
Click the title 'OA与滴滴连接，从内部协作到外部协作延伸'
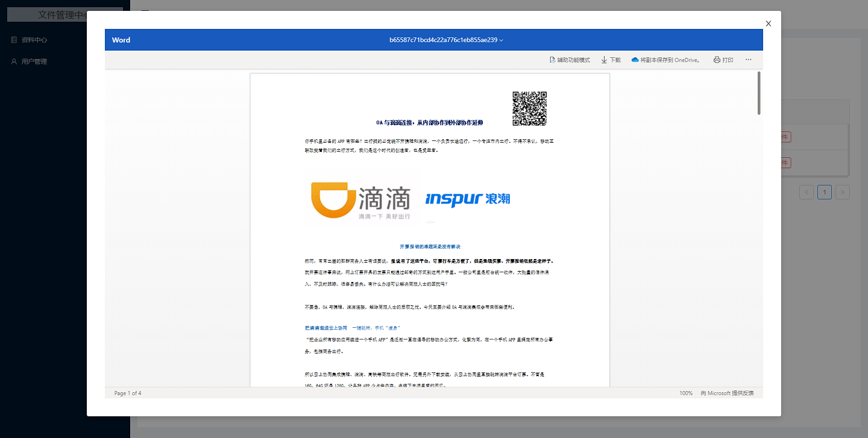pyautogui.click(x=430, y=122)
